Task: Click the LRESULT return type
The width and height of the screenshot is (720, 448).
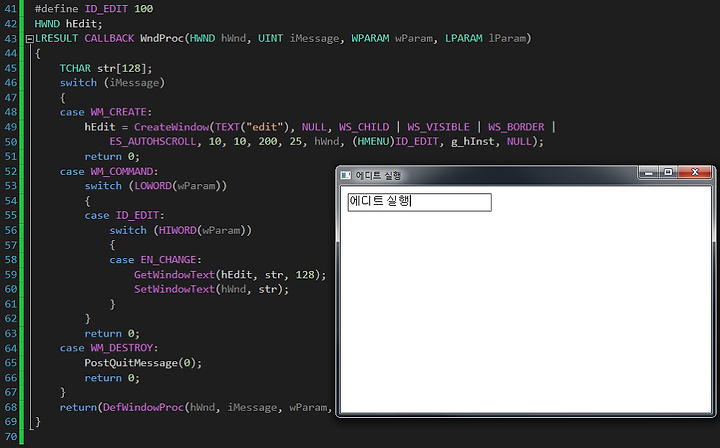Action: click(56, 38)
